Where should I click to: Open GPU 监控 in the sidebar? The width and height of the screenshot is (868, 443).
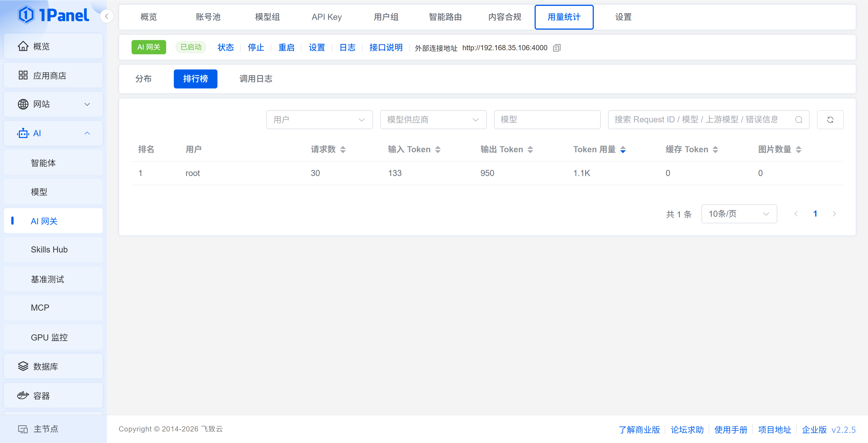coord(53,337)
